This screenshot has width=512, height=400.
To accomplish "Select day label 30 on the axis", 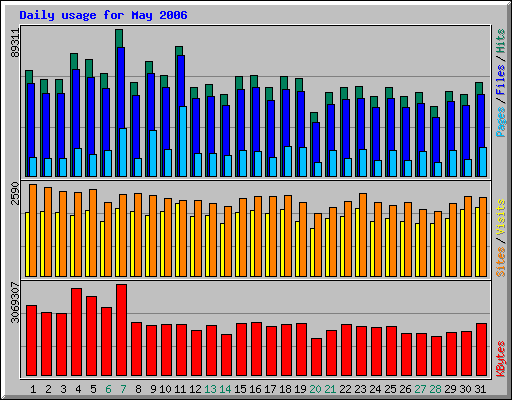I will pyautogui.click(x=465, y=389).
